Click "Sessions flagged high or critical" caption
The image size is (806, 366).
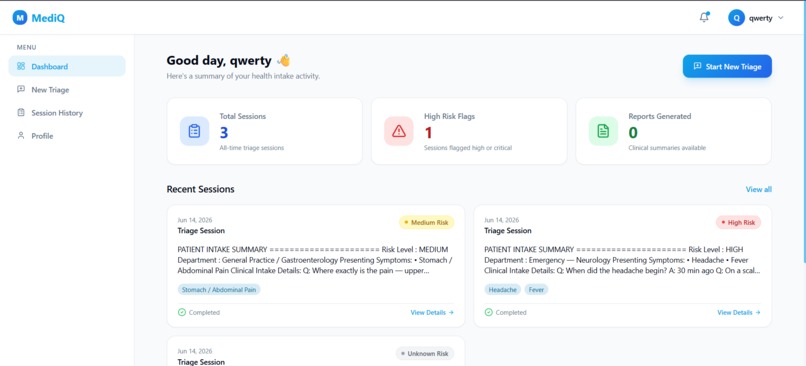point(468,148)
